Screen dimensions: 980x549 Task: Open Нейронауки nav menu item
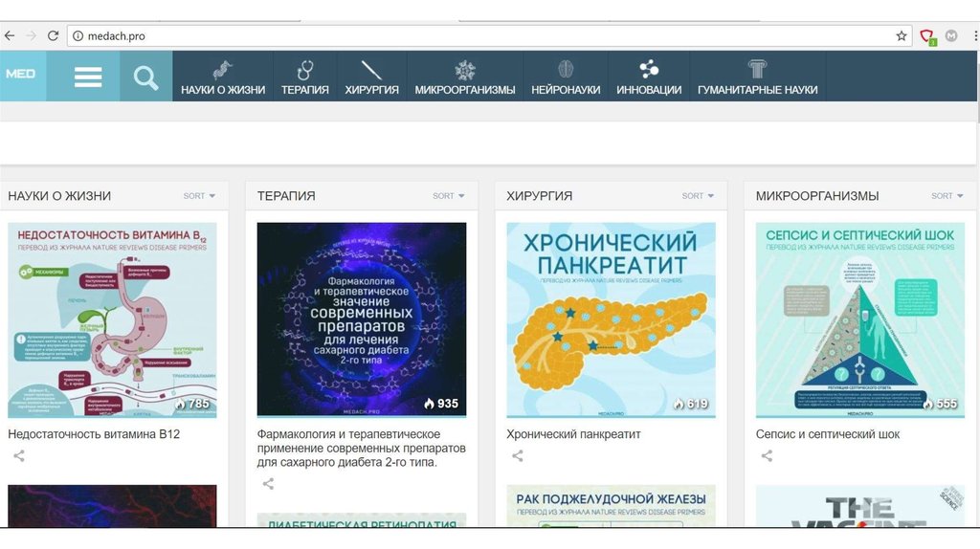click(x=566, y=77)
